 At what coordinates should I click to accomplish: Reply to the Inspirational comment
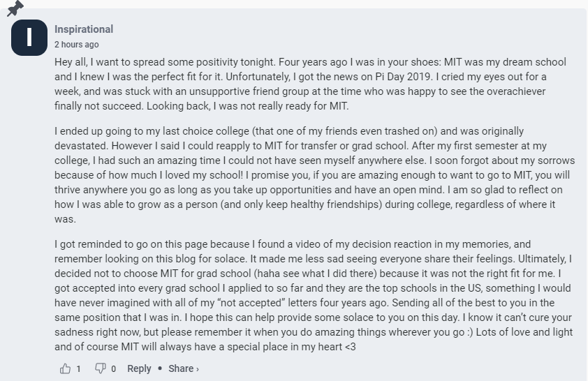[x=139, y=368]
